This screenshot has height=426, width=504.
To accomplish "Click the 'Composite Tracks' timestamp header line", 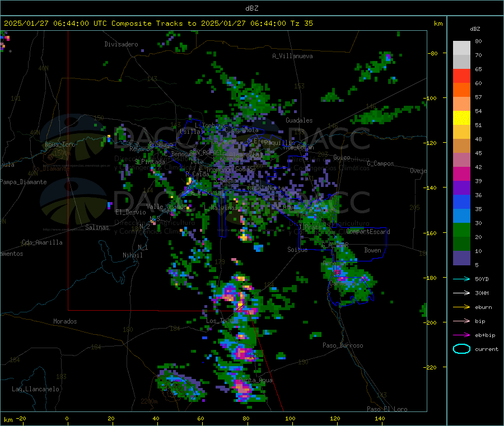I will click(158, 24).
